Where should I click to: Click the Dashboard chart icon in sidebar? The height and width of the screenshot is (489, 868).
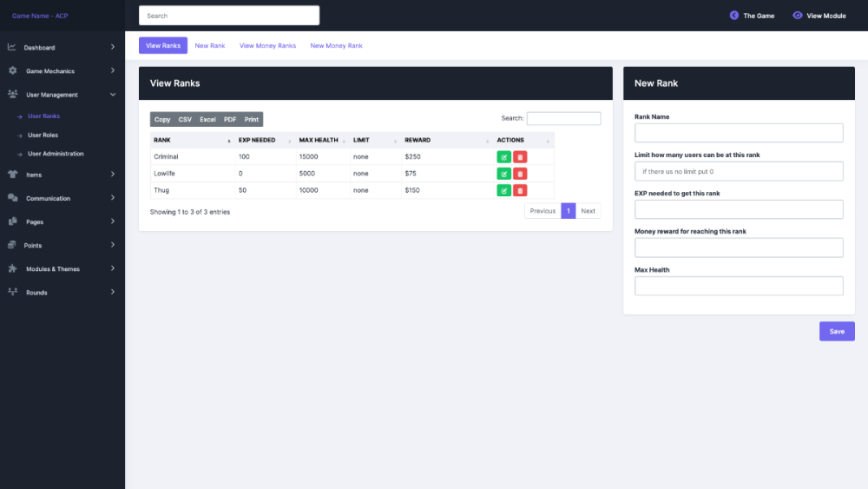(12, 47)
